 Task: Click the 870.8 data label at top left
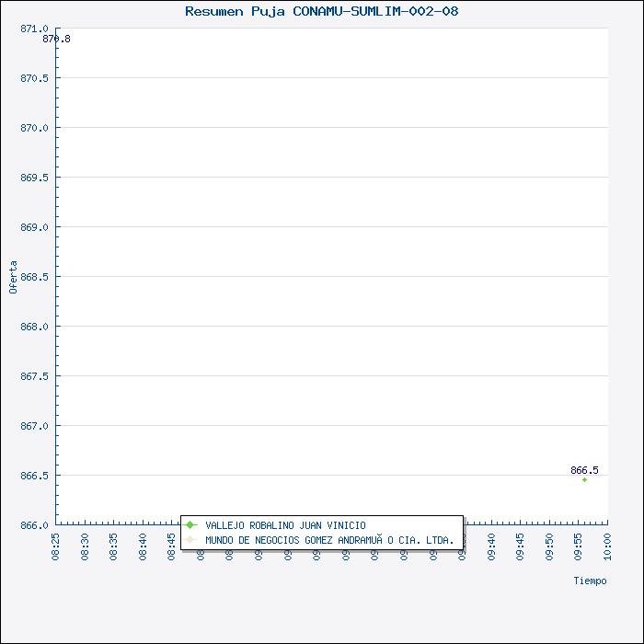point(57,39)
